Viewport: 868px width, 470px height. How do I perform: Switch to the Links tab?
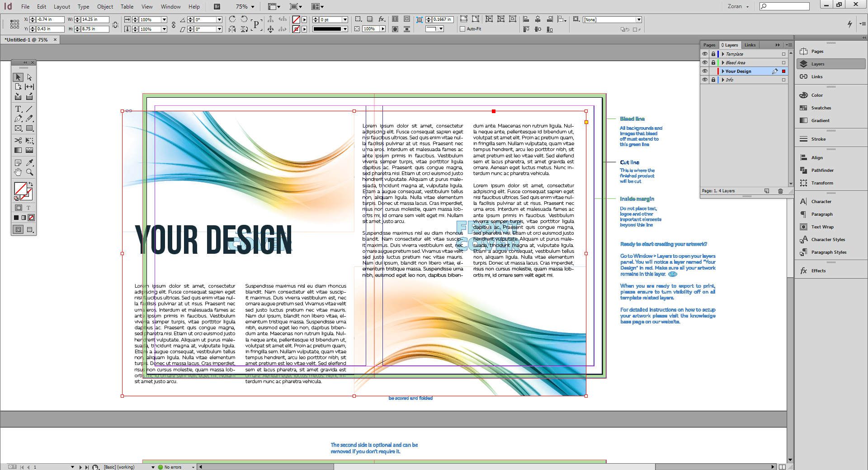coord(750,45)
